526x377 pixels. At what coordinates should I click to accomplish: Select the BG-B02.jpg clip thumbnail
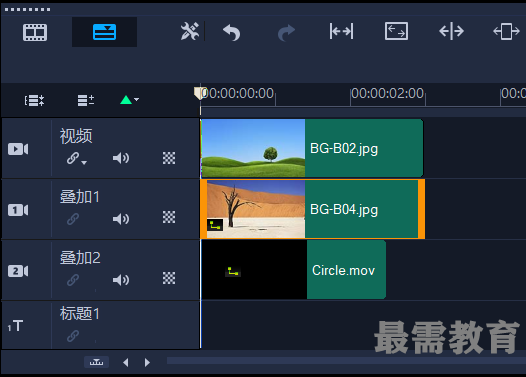click(253, 148)
